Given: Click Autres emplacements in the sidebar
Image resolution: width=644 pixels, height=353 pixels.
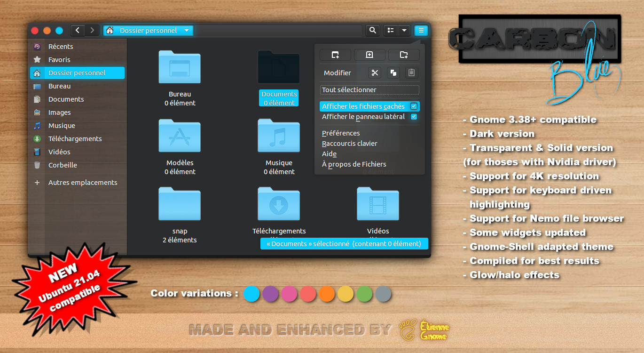Looking at the screenshot, I should [x=78, y=183].
